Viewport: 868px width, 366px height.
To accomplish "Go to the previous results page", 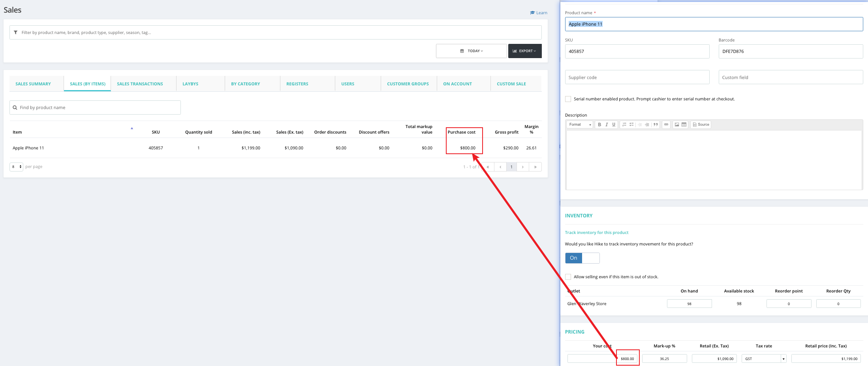I will click(500, 167).
